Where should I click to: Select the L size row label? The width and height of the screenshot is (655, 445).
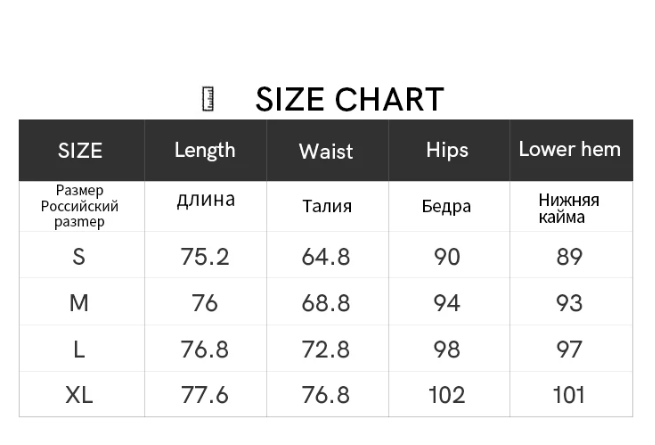pos(79,349)
